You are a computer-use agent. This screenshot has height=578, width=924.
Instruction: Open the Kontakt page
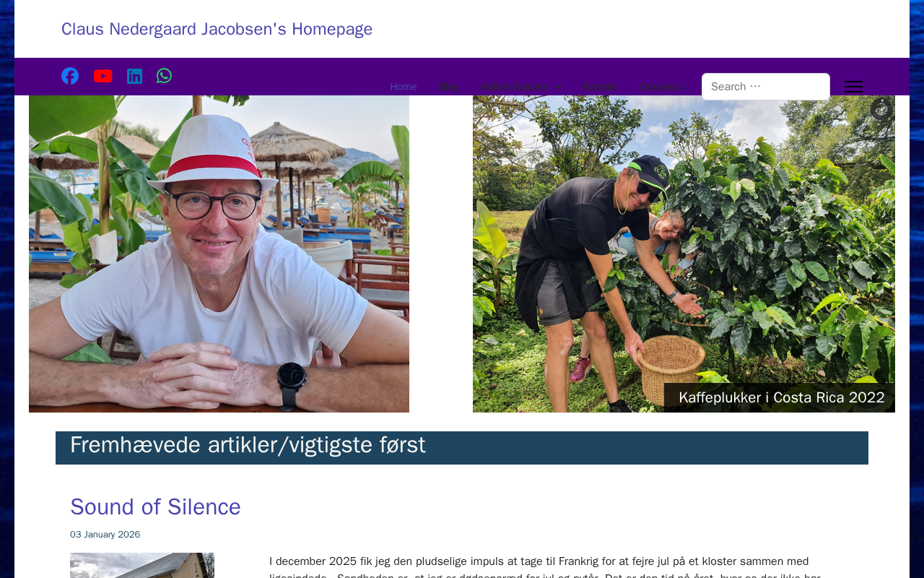601,87
